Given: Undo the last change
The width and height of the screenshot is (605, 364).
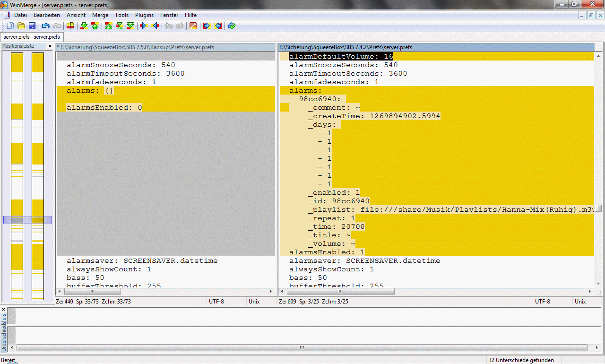Looking at the screenshot, I should (x=46, y=26).
